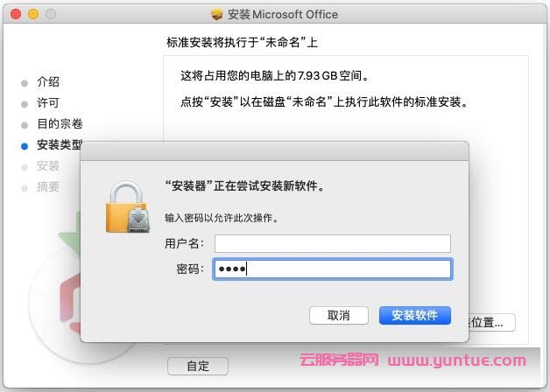Click the partially hidden 位置 button

coord(492,322)
